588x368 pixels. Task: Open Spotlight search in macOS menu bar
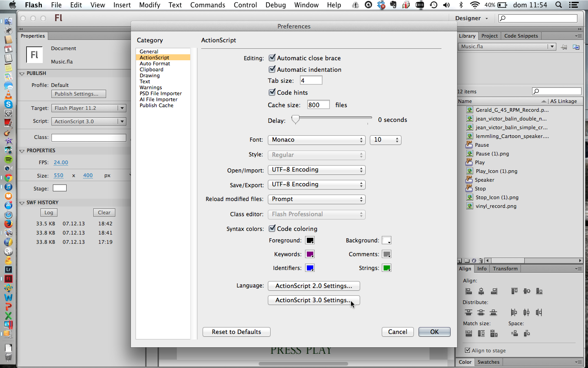coord(558,5)
